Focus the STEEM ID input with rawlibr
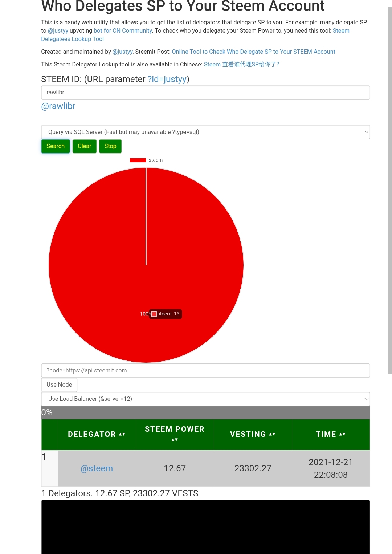 (x=205, y=93)
